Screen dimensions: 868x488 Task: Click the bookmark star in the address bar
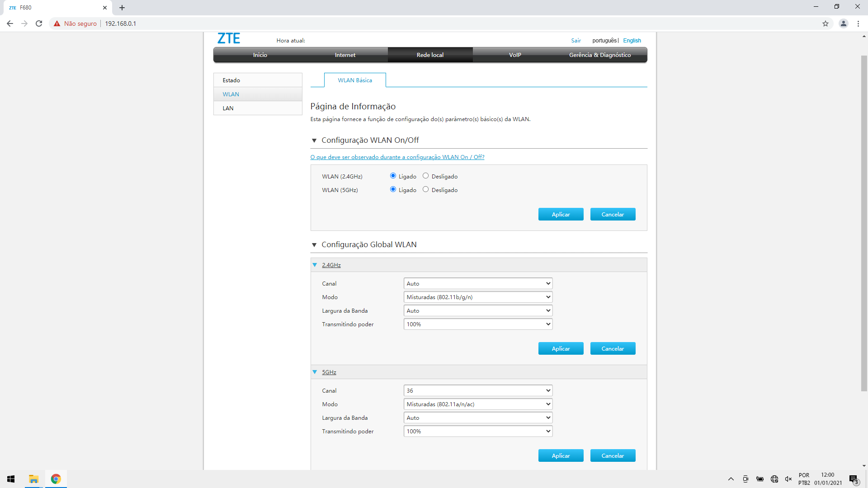(x=826, y=23)
